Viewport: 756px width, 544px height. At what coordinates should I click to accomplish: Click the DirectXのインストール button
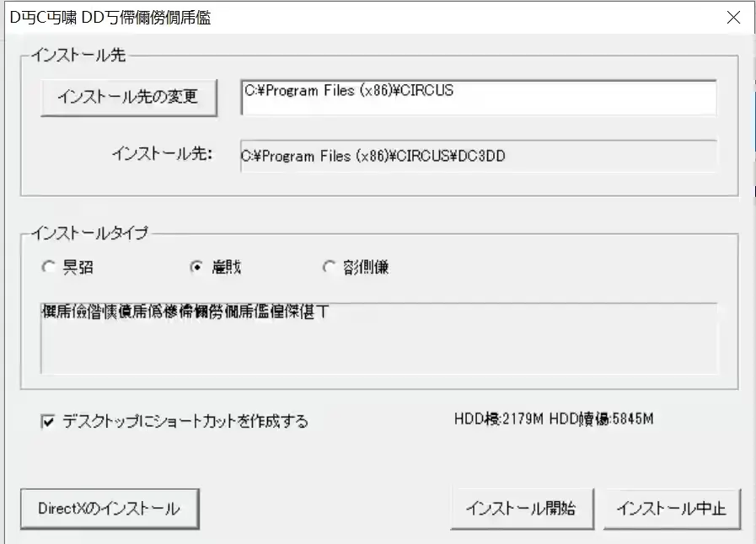click(110, 509)
